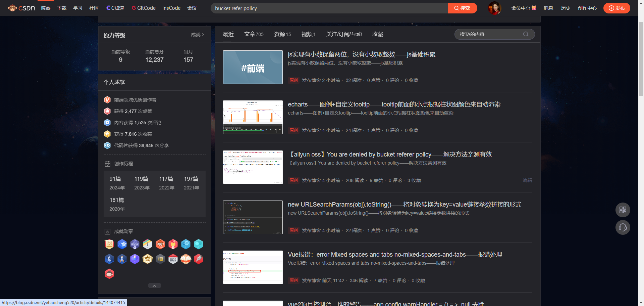Click the 发布 publish button
Screen dimensions: 644x306
(x=616, y=8)
